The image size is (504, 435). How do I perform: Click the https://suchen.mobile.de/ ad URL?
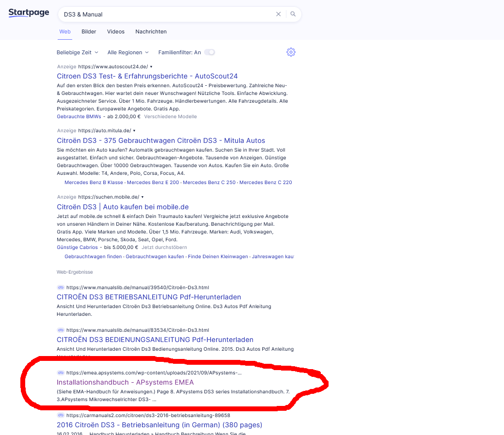point(109,197)
